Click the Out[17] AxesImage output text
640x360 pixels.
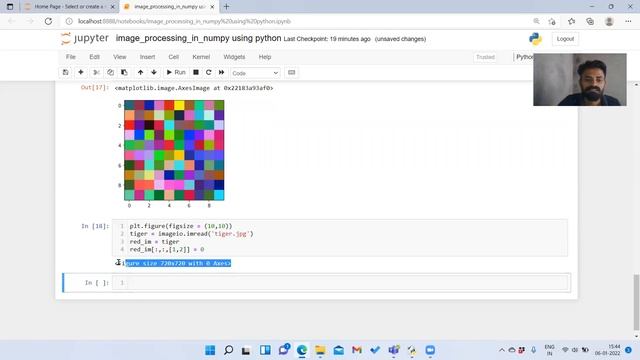194,88
